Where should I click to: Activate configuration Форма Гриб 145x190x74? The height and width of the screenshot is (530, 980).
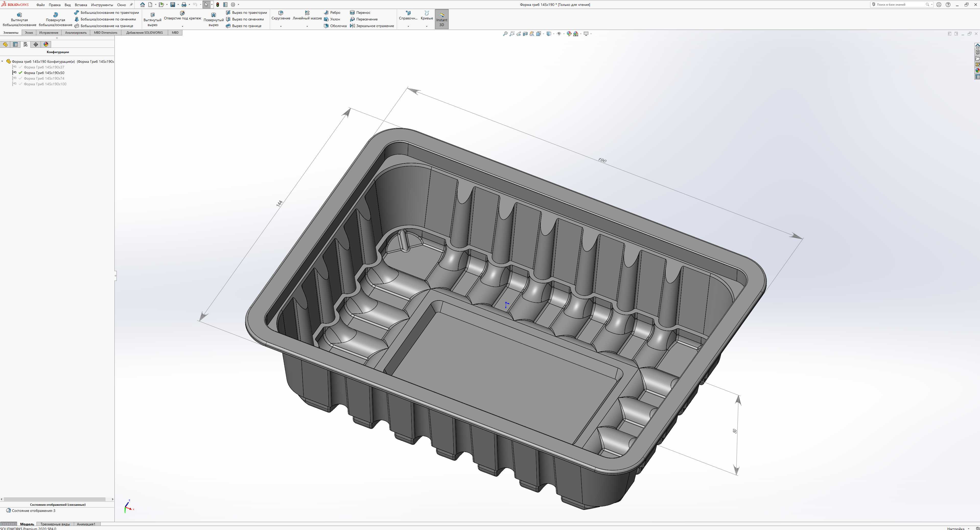(x=44, y=79)
